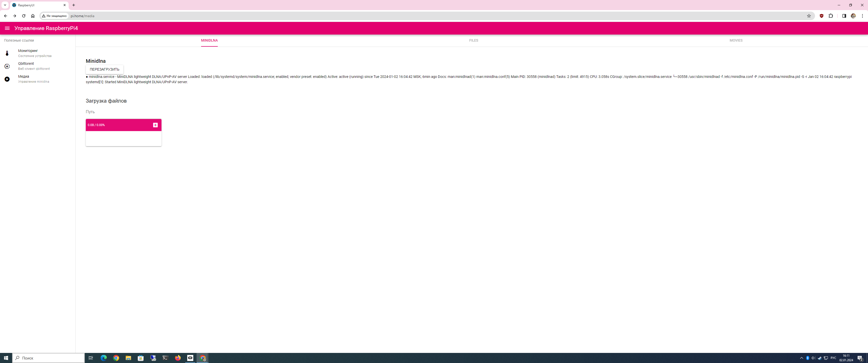Reload the page with refresh icon
This screenshot has height=363, width=868.
tap(23, 16)
